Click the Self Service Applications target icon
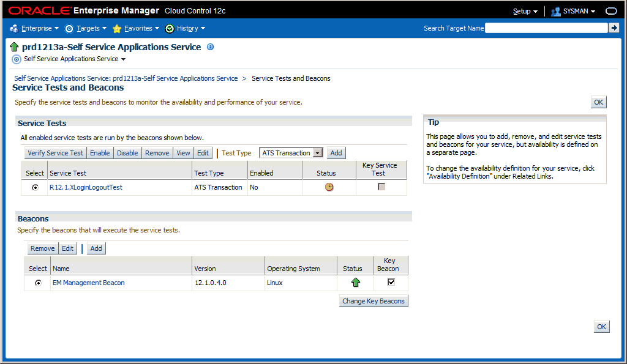The image size is (627, 364). tap(17, 59)
